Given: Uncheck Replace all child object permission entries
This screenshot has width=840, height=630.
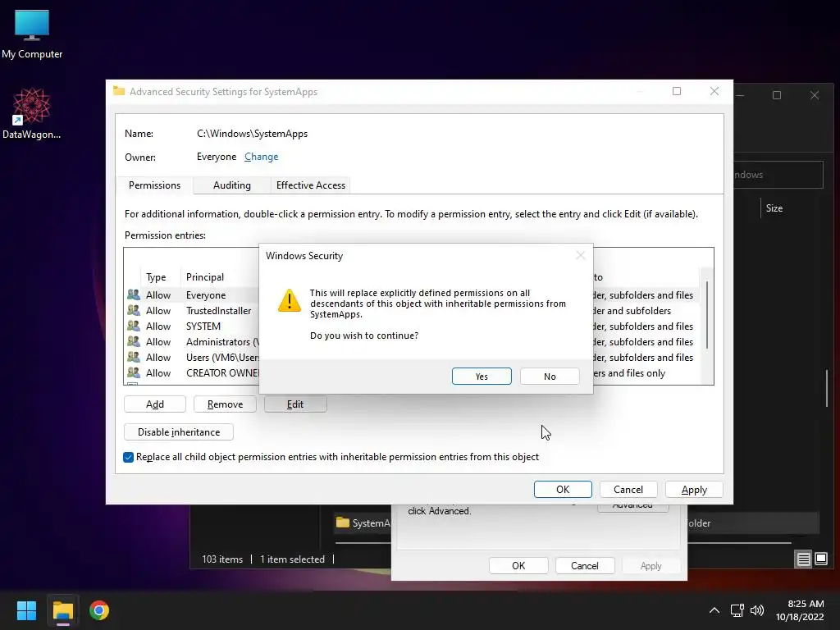Looking at the screenshot, I should [x=128, y=457].
